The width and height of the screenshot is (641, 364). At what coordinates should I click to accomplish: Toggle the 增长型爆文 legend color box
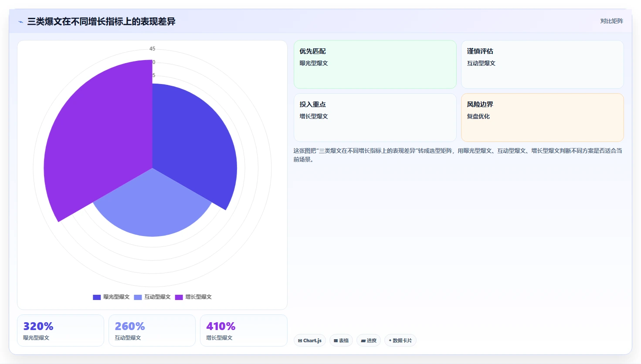pos(179,297)
